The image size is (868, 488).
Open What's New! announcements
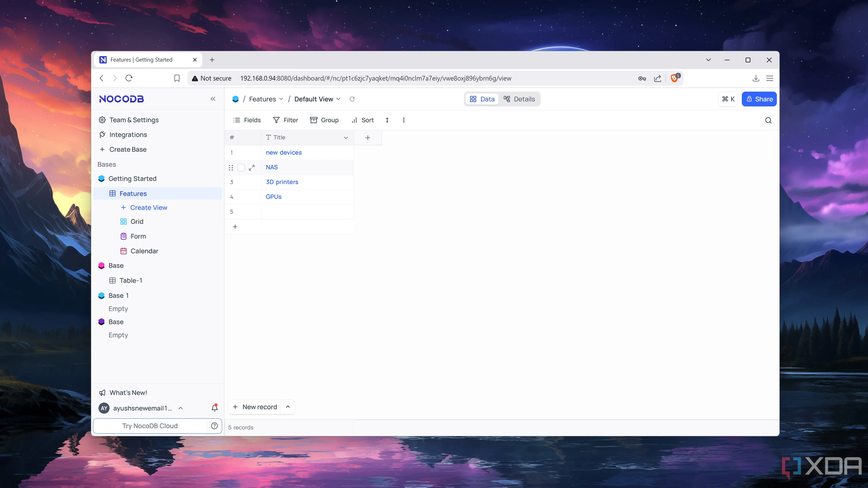(x=123, y=393)
